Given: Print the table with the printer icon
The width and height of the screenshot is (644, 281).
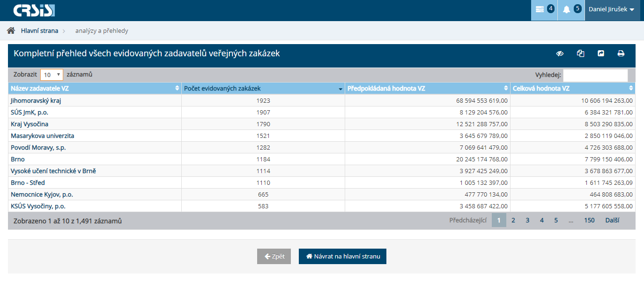Looking at the screenshot, I should pyautogui.click(x=621, y=53).
